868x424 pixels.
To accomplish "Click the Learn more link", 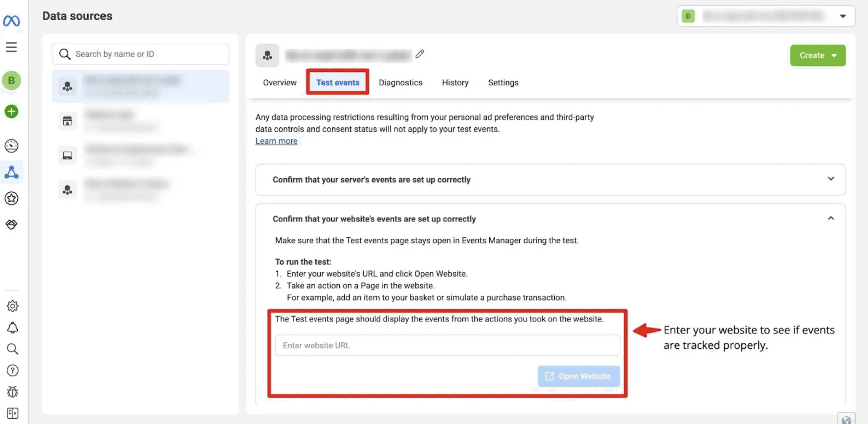I will (276, 141).
